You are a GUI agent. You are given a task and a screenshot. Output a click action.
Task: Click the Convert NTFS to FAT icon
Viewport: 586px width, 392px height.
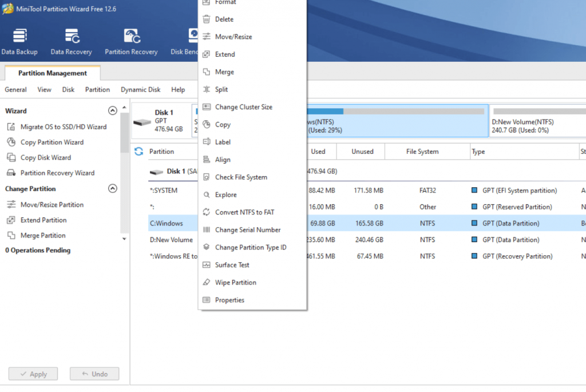click(x=206, y=212)
